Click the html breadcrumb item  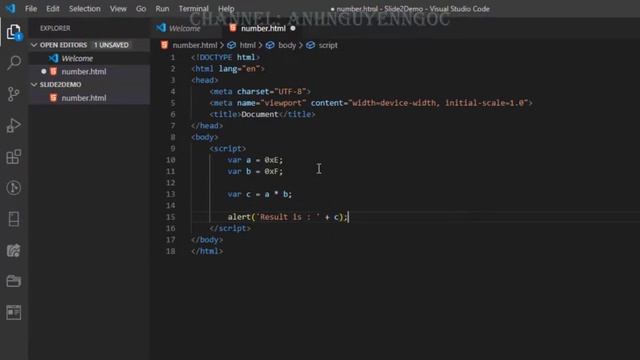point(247,45)
